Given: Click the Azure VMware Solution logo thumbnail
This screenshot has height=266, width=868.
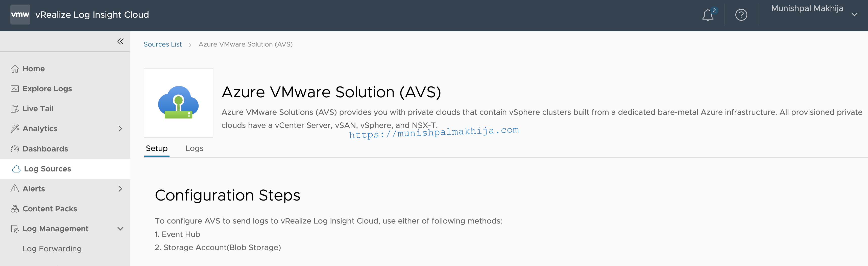Looking at the screenshot, I should tap(178, 102).
